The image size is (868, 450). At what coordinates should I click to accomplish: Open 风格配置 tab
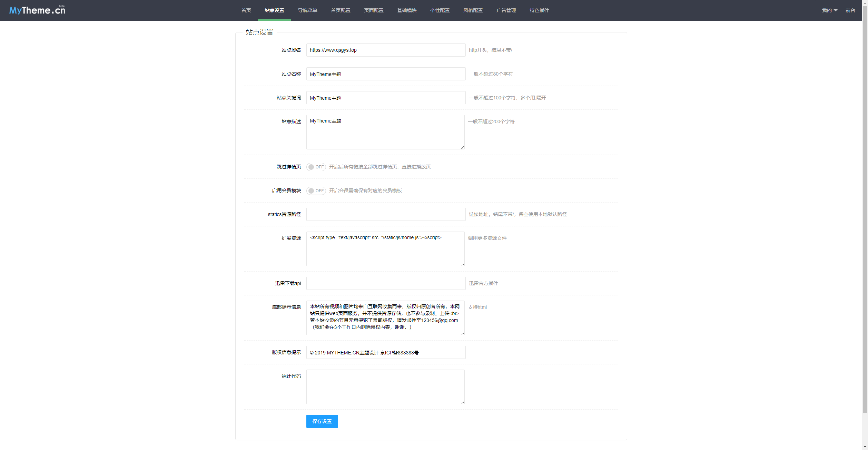[x=473, y=10]
